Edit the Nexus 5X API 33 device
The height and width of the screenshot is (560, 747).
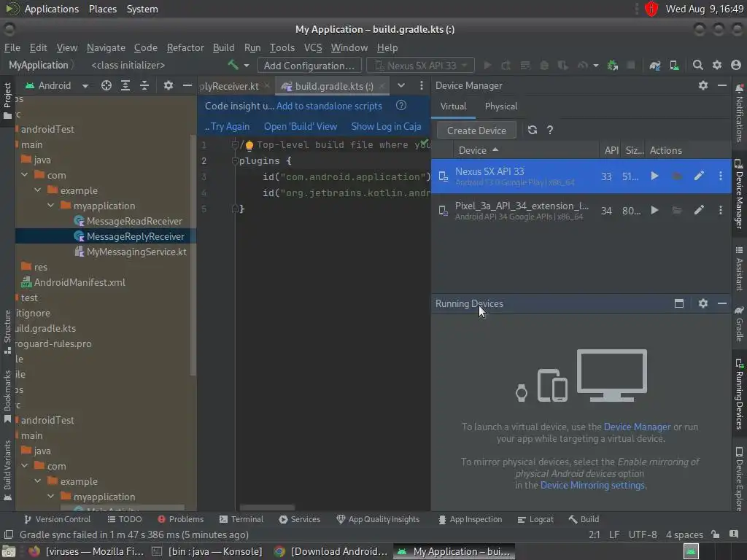coord(699,176)
